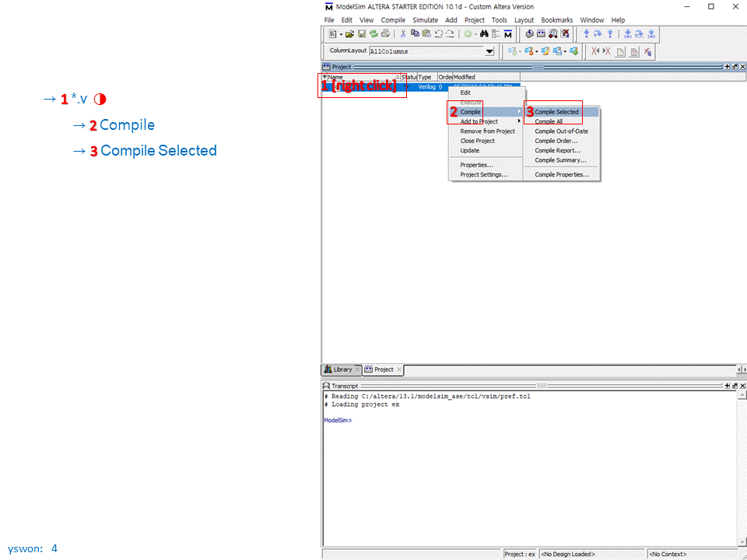Click the Paste clipboard icon
The width and height of the screenshot is (747, 560).
pyautogui.click(x=426, y=34)
